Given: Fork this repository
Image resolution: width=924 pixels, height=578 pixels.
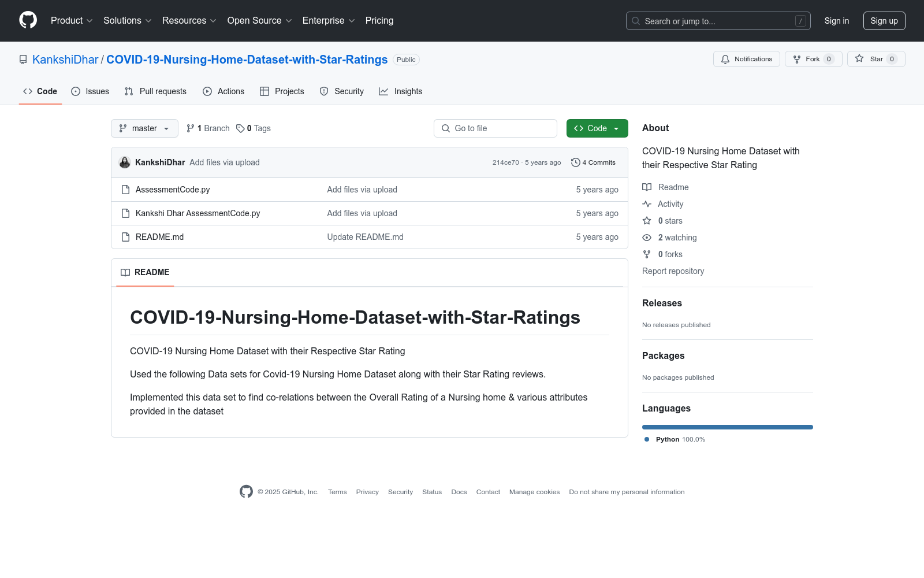Looking at the screenshot, I should coord(814,59).
